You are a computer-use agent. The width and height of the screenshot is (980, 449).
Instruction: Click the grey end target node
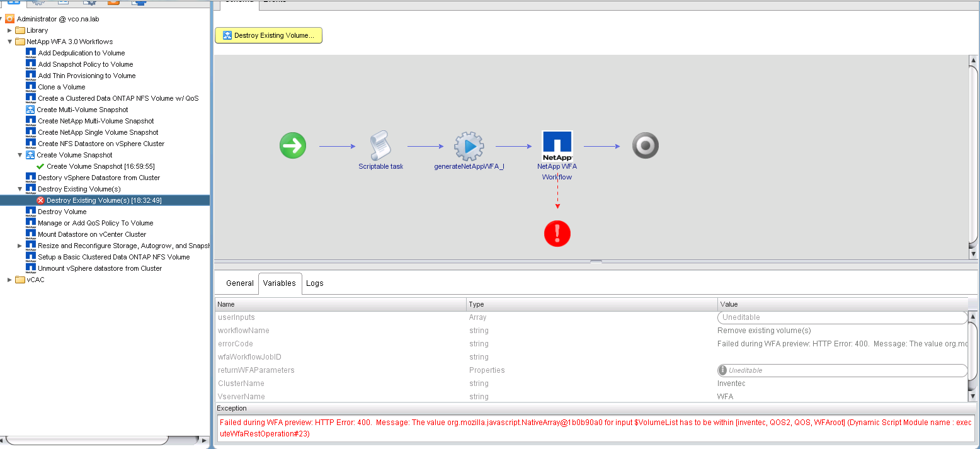(x=646, y=146)
